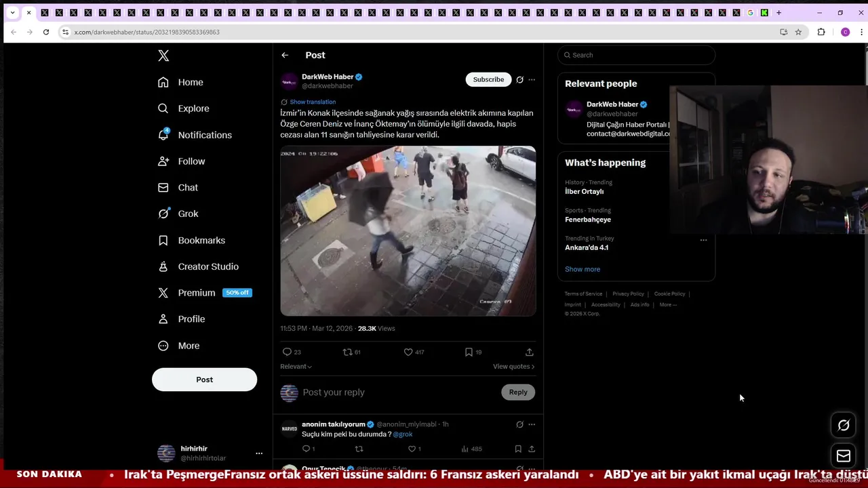868x488 pixels.
Task: Repost the anonim takılıyorum comment
Action: tap(359, 449)
